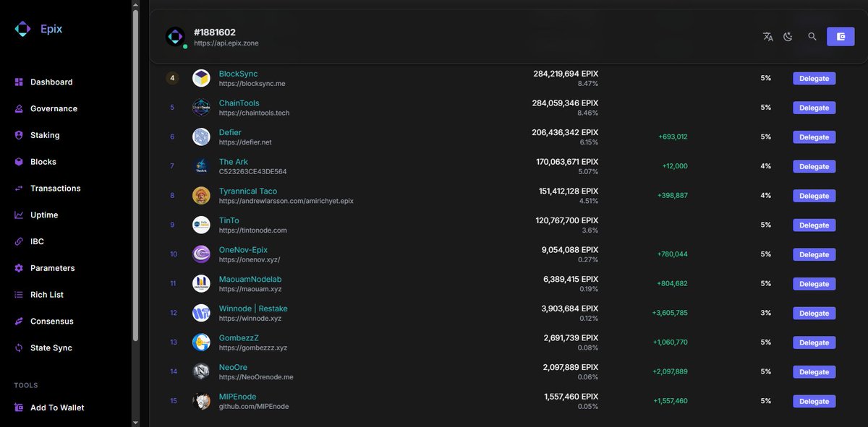
Task: Open the ChainTools validator link
Action: [x=239, y=103]
